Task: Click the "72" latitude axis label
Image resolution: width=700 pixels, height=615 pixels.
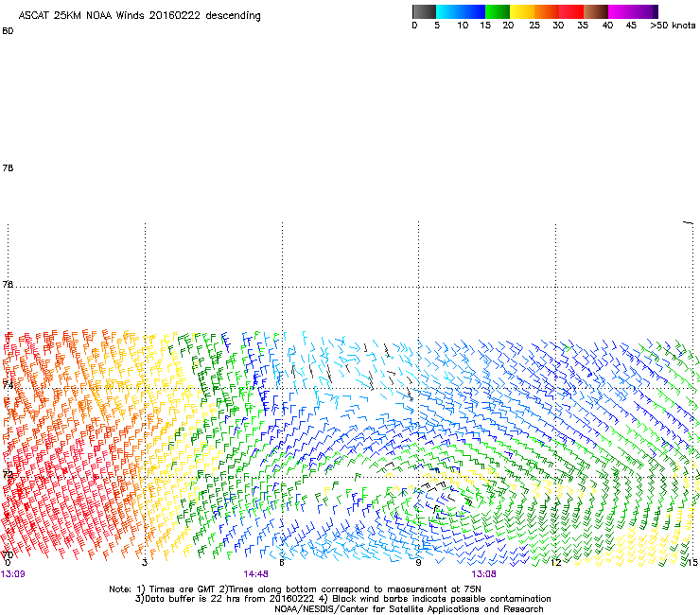Action: click(8, 474)
